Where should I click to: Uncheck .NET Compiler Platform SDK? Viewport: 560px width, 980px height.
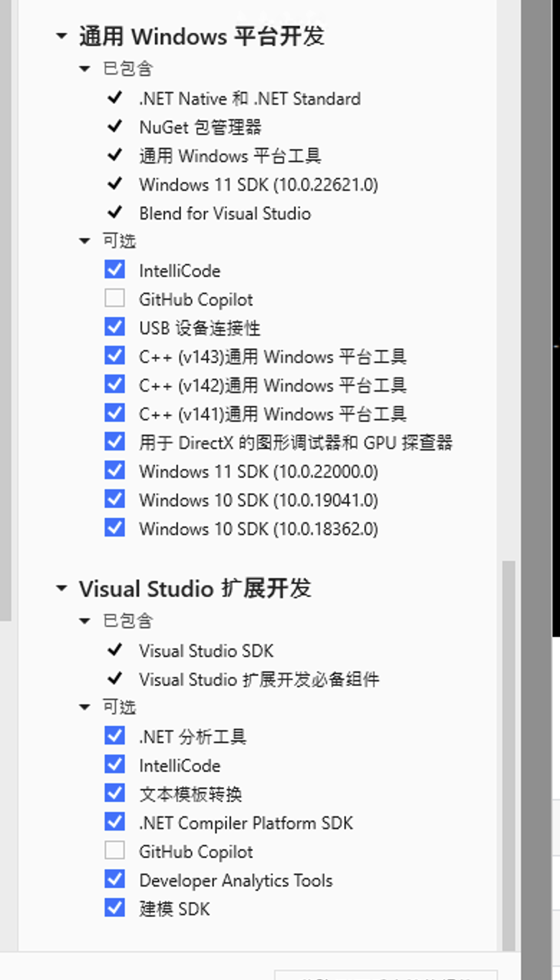[114, 822]
